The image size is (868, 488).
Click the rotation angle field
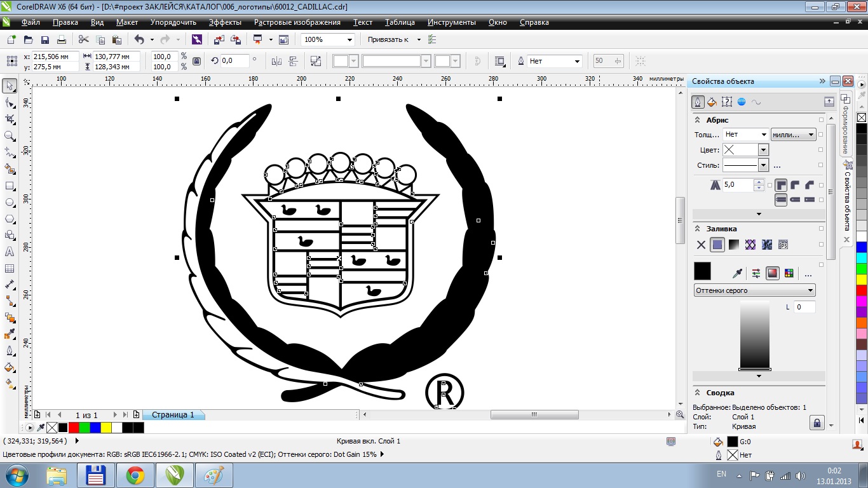coord(235,61)
